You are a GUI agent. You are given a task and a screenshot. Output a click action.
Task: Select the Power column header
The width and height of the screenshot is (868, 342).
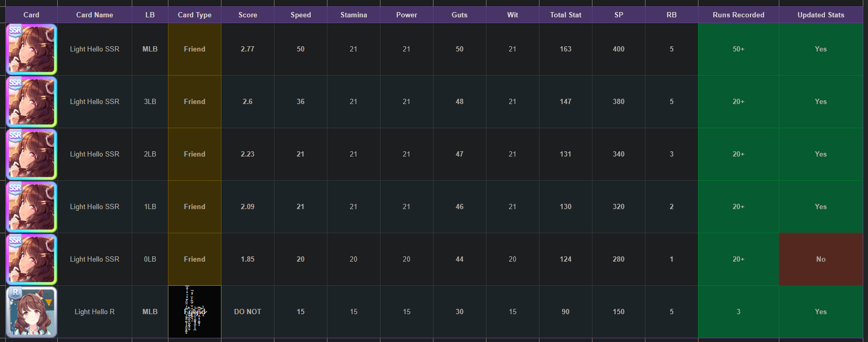407,15
